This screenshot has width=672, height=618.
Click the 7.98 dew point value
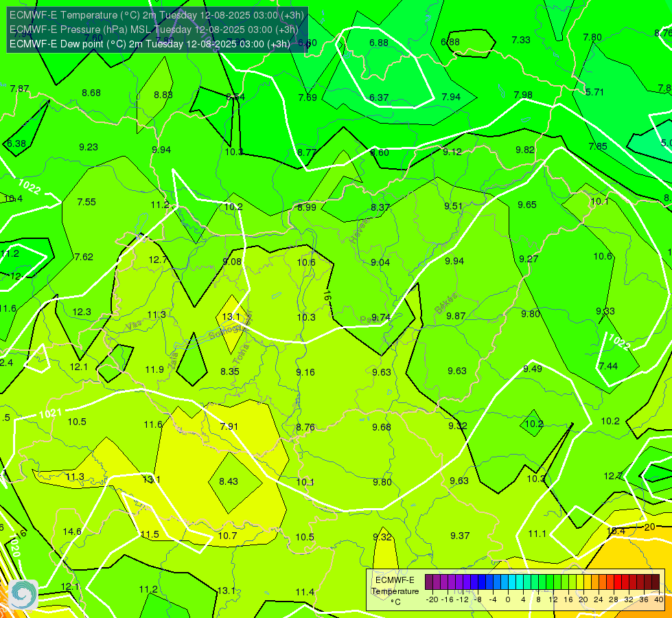point(523,95)
